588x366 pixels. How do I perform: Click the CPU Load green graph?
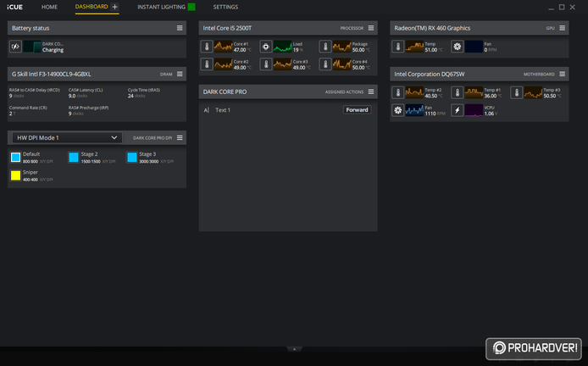[282, 47]
